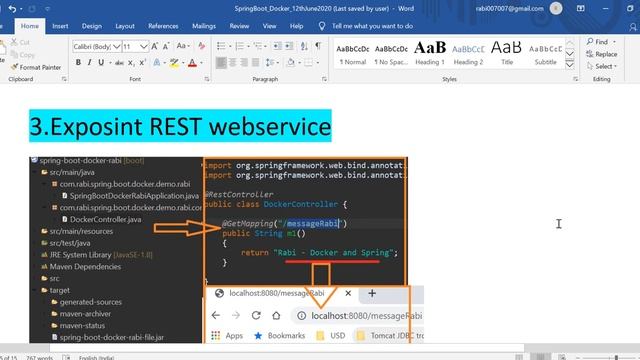Click Decrease Font Size icon
Viewport: 640px width, 360px height.
(166, 46)
